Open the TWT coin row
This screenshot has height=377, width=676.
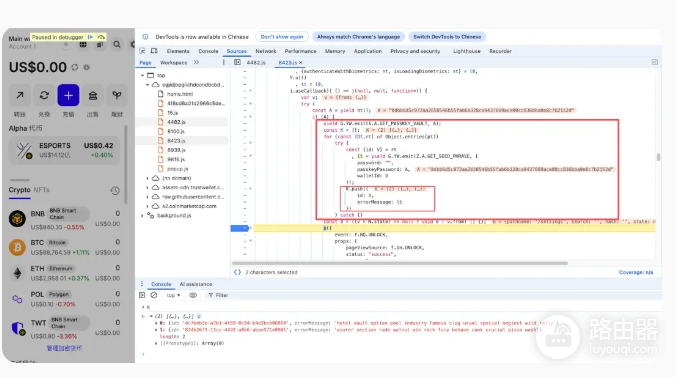click(x=65, y=328)
